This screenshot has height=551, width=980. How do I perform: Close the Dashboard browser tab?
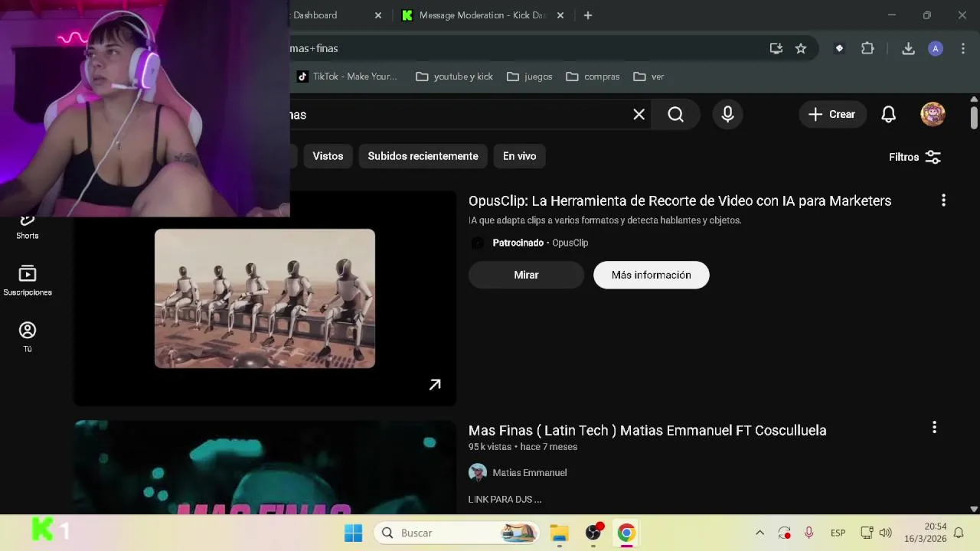[x=378, y=15]
